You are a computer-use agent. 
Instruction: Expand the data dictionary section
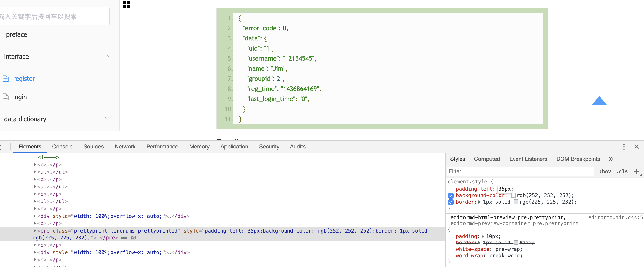pyautogui.click(x=107, y=118)
